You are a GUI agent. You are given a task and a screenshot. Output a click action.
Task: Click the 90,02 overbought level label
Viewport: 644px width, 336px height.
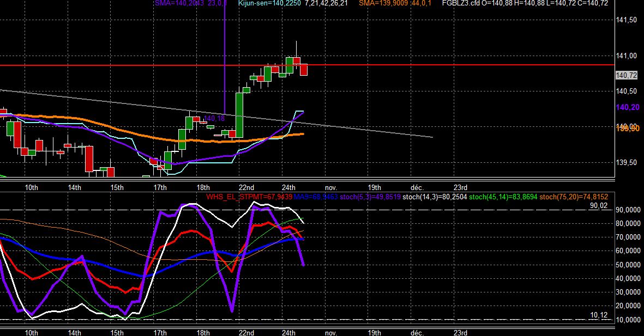tap(598, 205)
